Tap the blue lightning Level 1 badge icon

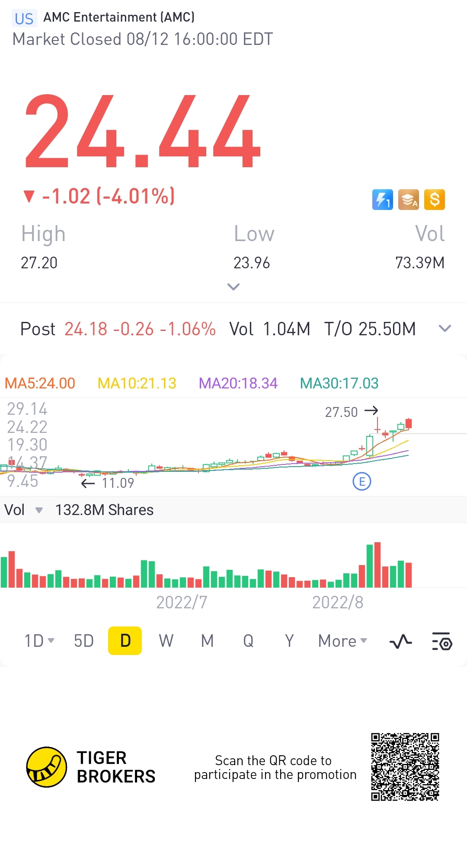(x=383, y=200)
